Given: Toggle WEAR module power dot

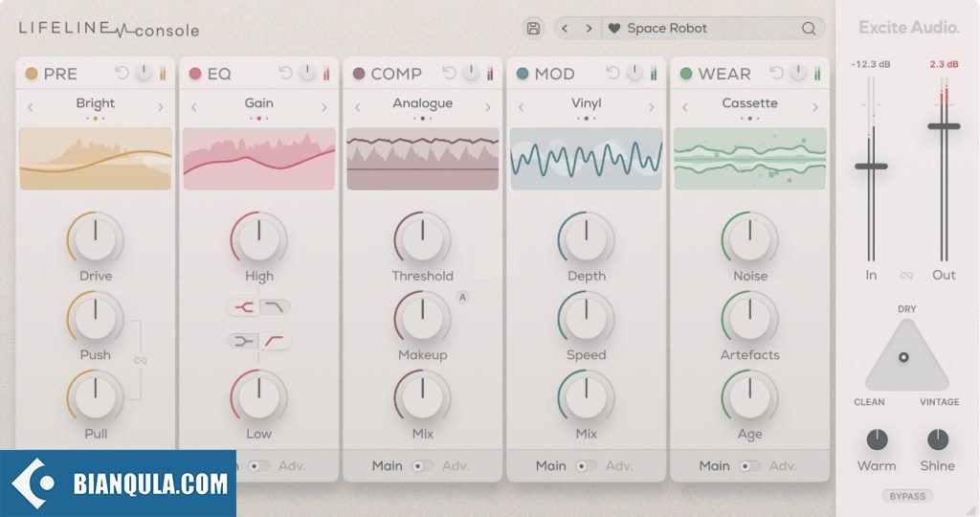Looking at the screenshot, I should [x=686, y=74].
